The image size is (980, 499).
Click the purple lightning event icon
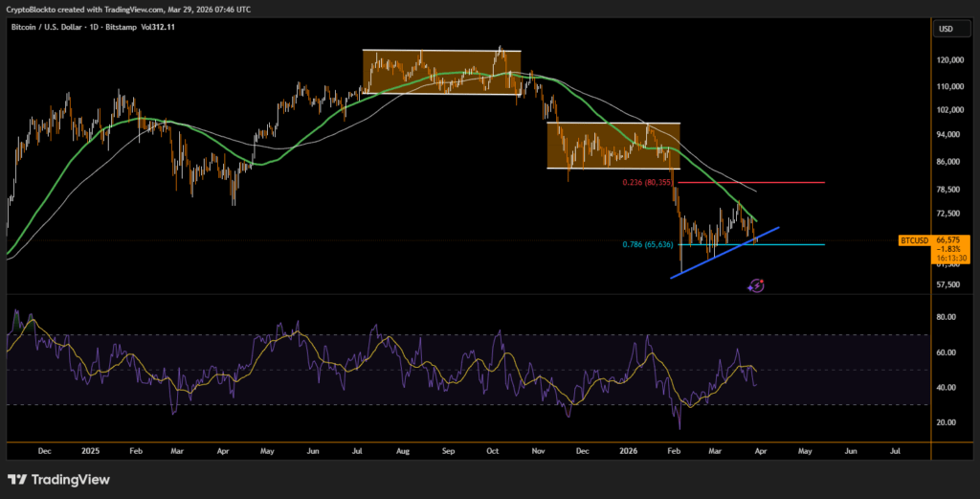756,284
